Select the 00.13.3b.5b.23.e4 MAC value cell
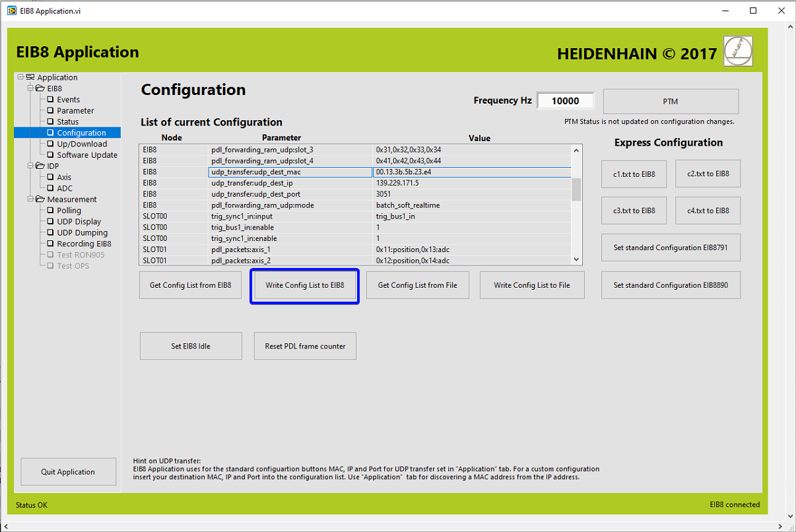The height and width of the screenshot is (532, 796). pyautogui.click(x=472, y=172)
